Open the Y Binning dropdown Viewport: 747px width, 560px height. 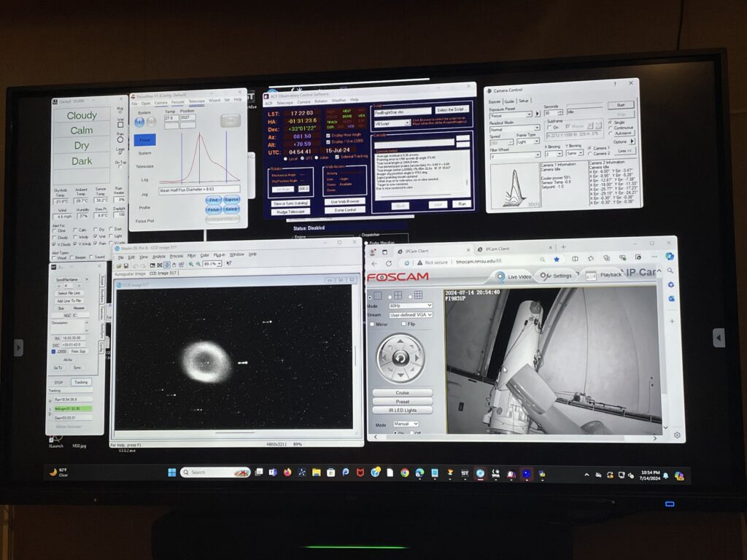click(x=575, y=153)
